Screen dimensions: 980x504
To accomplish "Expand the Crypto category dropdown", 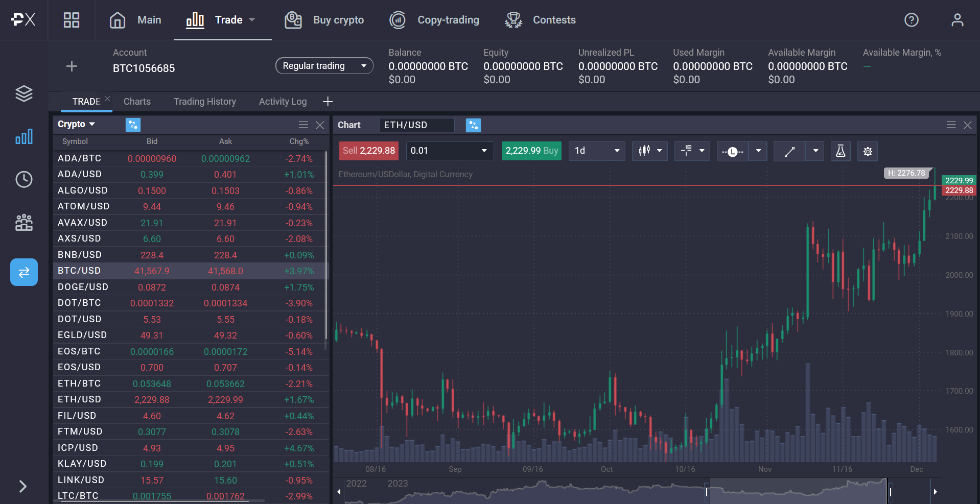I will tap(77, 124).
